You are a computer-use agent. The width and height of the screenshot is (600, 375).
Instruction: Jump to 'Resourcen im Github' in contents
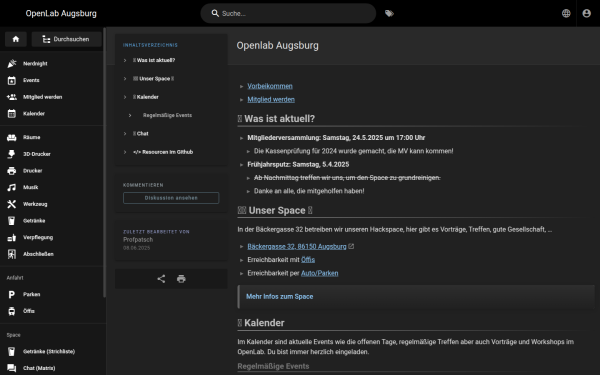point(163,152)
